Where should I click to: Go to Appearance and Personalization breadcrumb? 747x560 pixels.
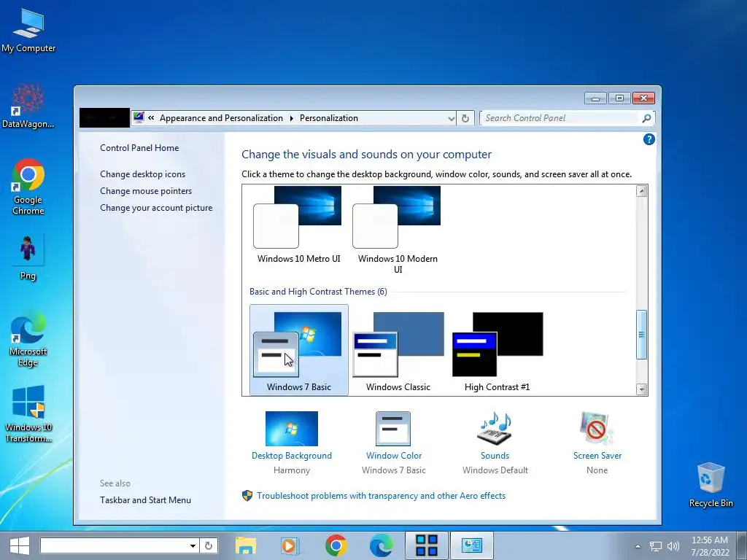click(221, 118)
